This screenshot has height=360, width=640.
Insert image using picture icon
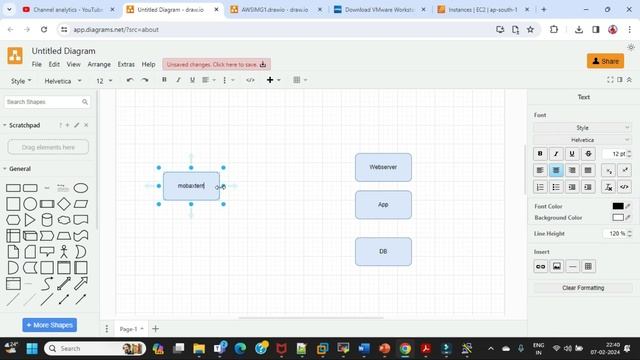pyautogui.click(x=557, y=267)
